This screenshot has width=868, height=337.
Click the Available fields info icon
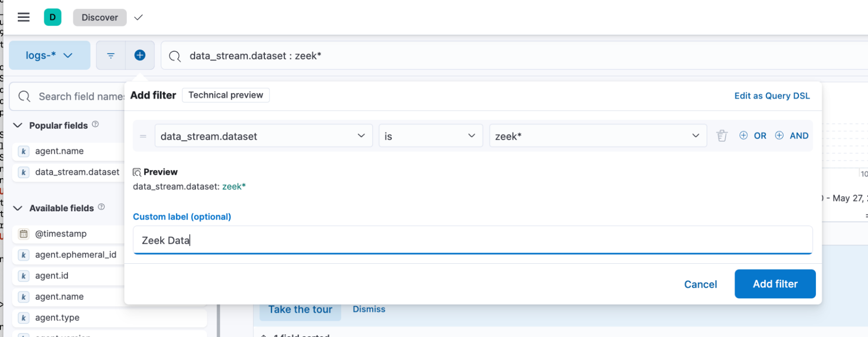coord(101,207)
